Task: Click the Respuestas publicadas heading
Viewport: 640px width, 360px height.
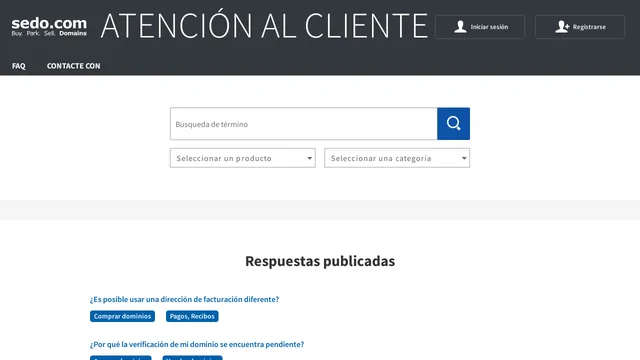Action: point(320,261)
